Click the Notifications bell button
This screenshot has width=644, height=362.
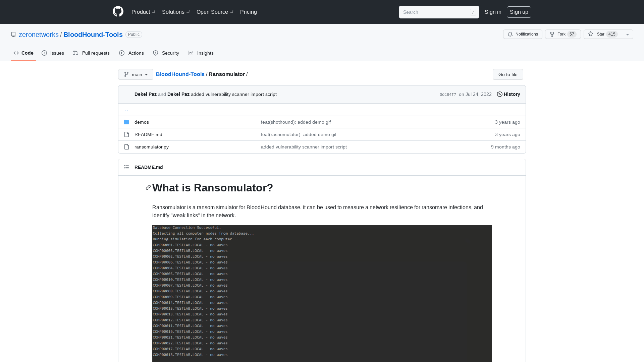(x=523, y=34)
